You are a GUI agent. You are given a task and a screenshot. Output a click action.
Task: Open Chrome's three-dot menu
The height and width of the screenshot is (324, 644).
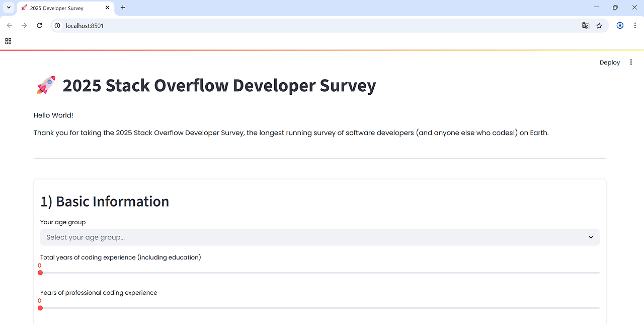tap(635, 25)
